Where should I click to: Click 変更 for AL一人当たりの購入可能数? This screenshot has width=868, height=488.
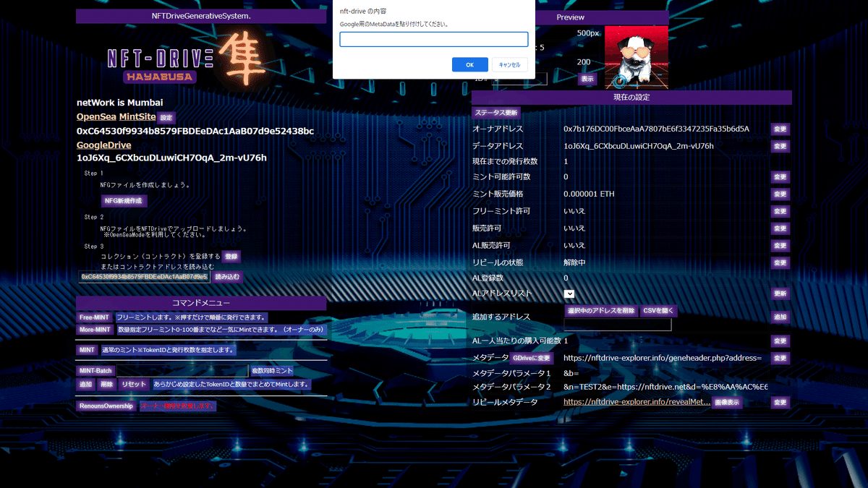coord(780,341)
